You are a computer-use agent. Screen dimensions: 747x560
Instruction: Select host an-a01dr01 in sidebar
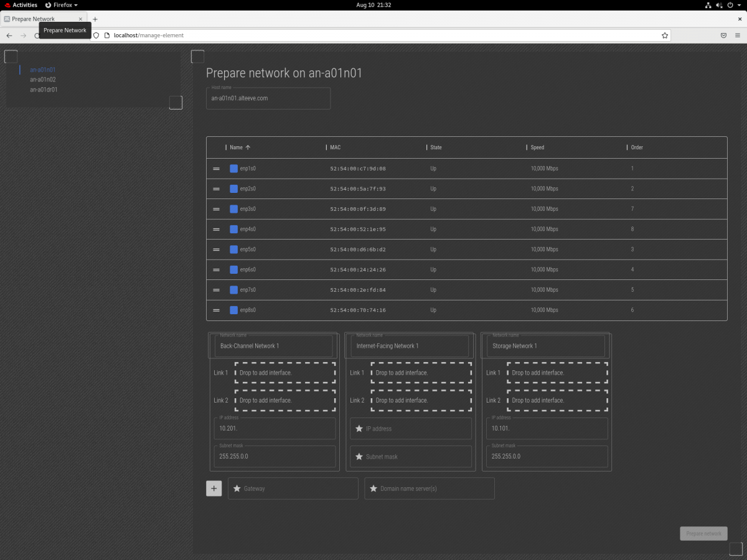click(44, 90)
